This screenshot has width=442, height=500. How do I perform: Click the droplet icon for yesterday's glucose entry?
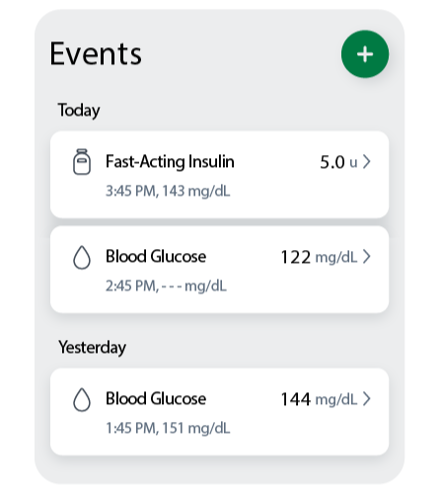tap(82, 399)
